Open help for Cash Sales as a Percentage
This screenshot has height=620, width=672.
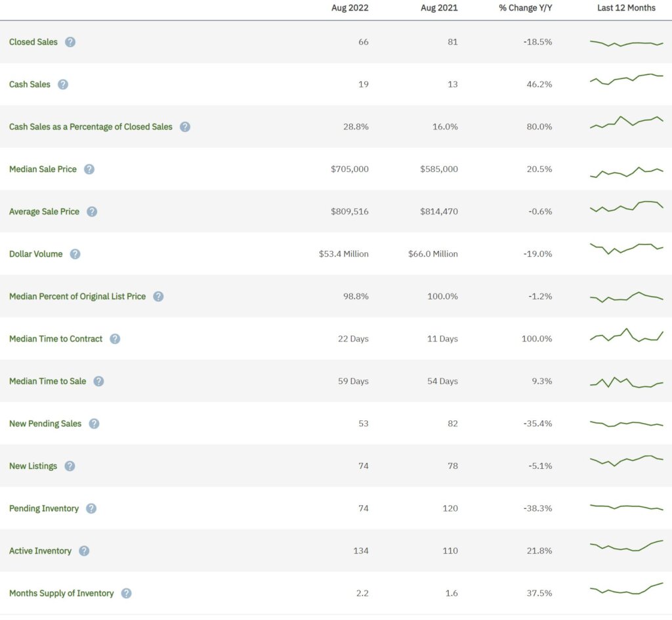(x=185, y=127)
